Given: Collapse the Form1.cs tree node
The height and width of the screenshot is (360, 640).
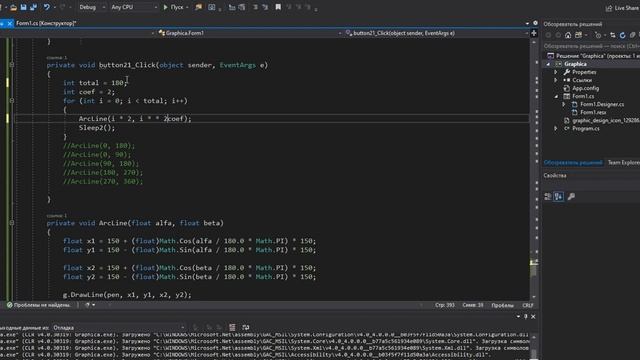Looking at the screenshot, I should [x=556, y=96].
